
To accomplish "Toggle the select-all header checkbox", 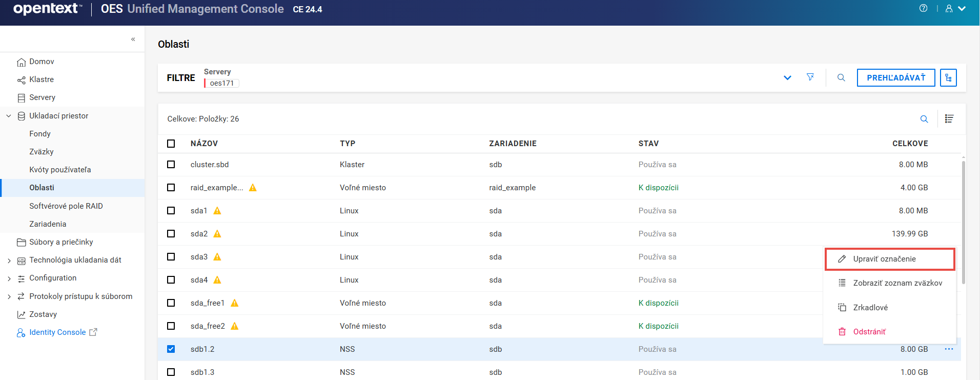I will point(171,144).
